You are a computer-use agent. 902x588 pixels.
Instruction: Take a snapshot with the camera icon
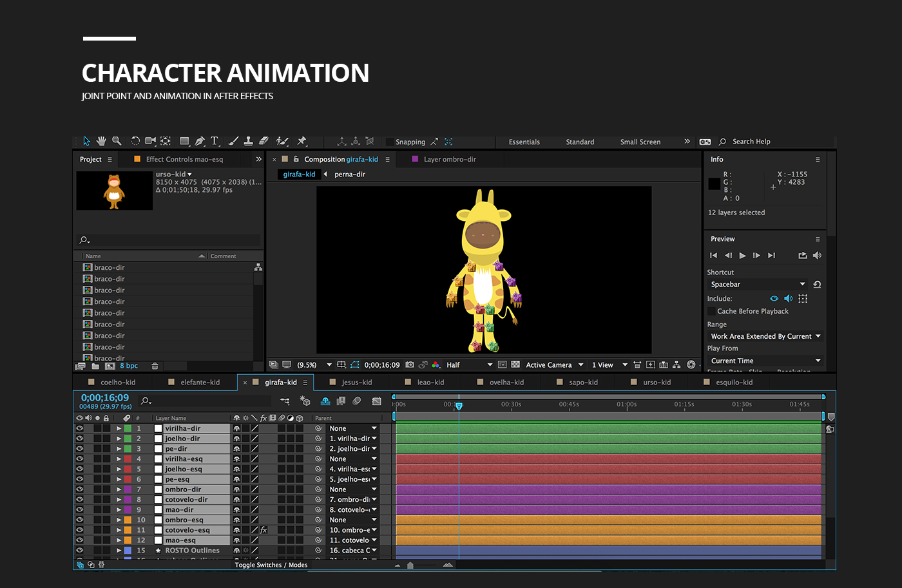[x=410, y=365]
